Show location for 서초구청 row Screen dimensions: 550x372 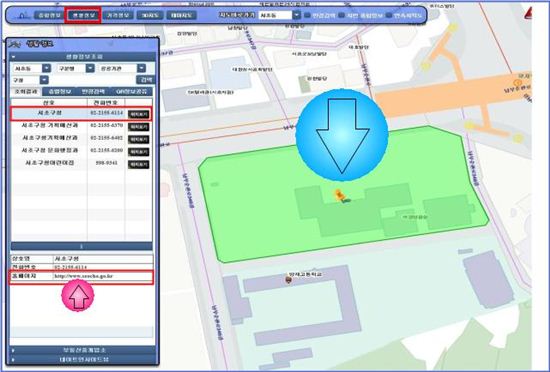pos(139,114)
